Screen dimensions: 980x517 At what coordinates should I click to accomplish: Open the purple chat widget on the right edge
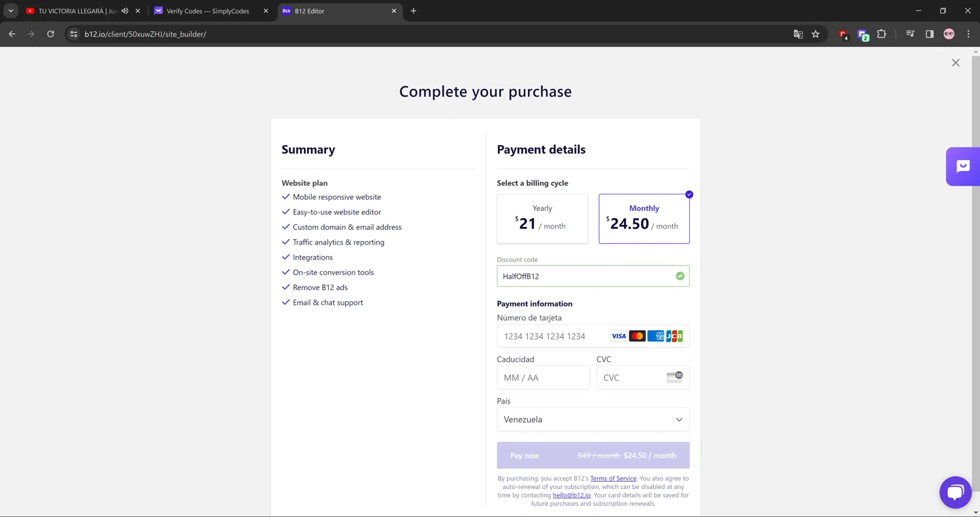[x=963, y=167]
